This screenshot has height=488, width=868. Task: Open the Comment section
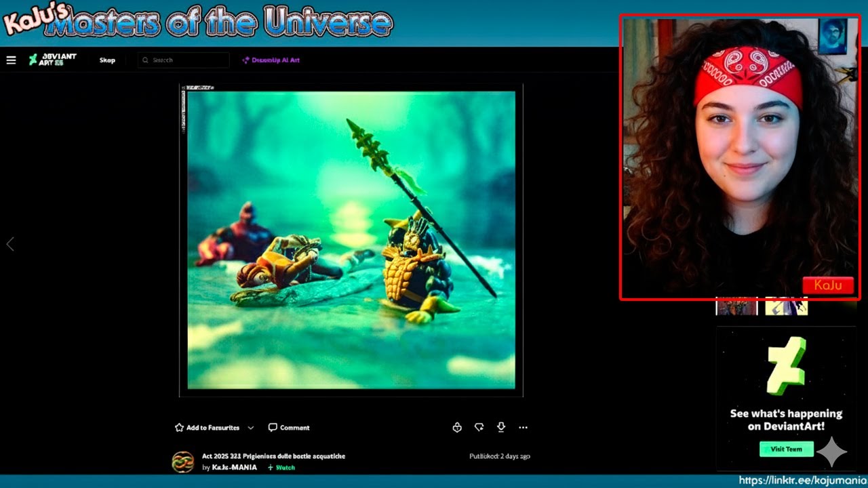(x=289, y=428)
